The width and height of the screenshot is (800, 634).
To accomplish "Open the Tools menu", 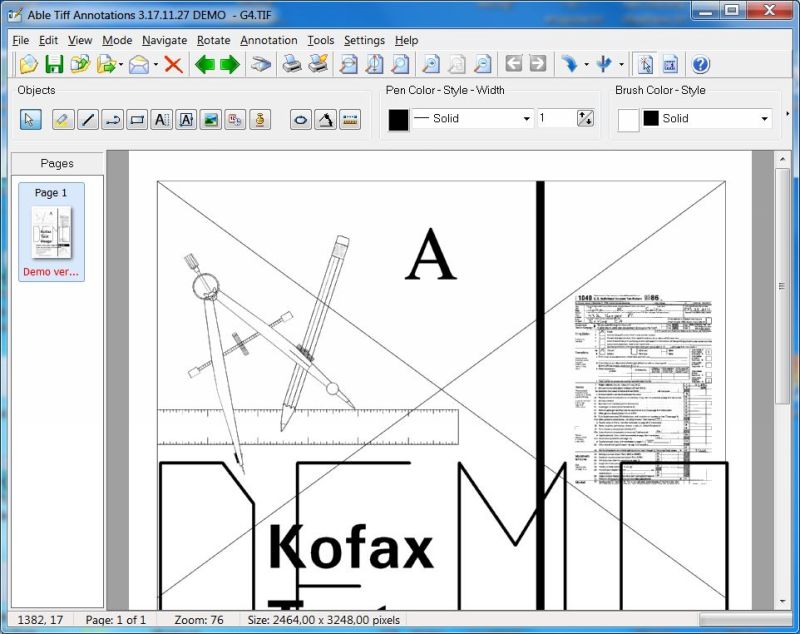I will pos(320,40).
